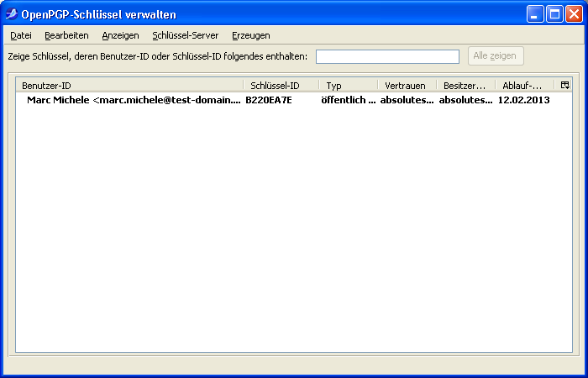Screen dimensions: 588x378
Task: Open the Bearbeiten menu
Action: [x=66, y=35]
